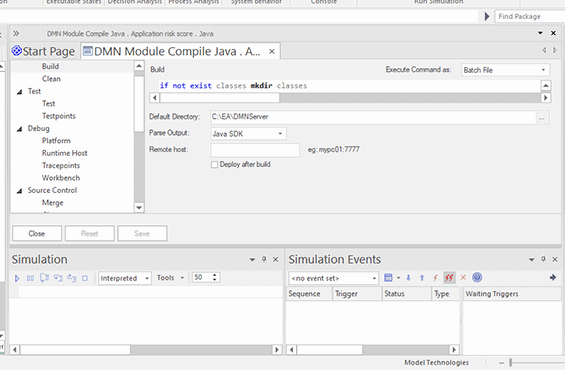This screenshot has width=565, height=370.
Task: Click the zoom slider handle in status bar
Action: pyautogui.click(x=510, y=362)
